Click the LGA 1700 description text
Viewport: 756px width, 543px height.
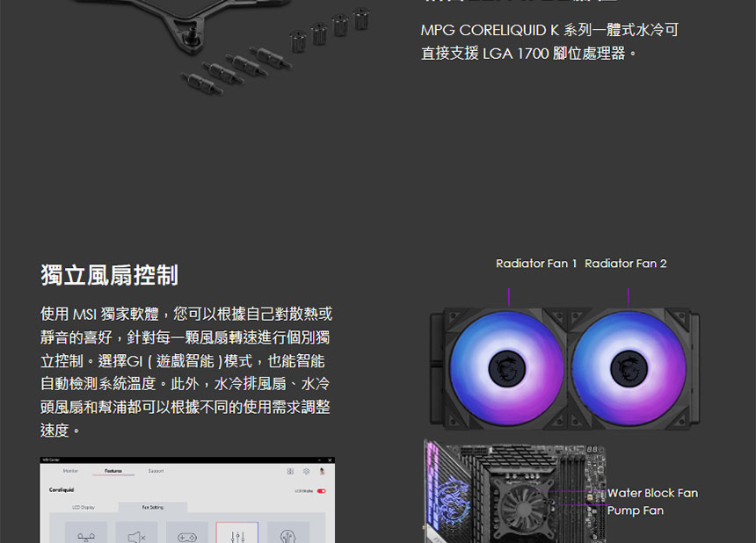[x=549, y=41]
